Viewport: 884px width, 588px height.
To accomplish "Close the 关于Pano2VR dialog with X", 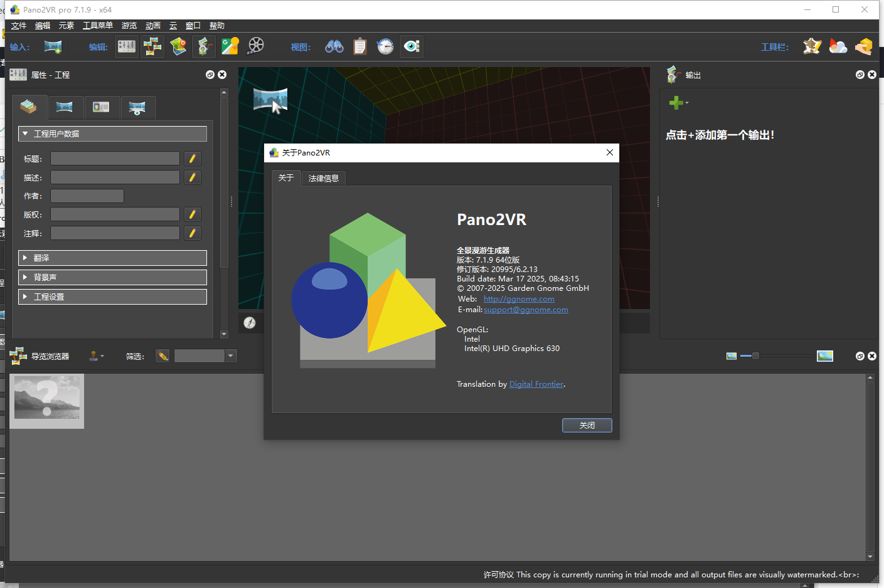I will pyautogui.click(x=610, y=152).
